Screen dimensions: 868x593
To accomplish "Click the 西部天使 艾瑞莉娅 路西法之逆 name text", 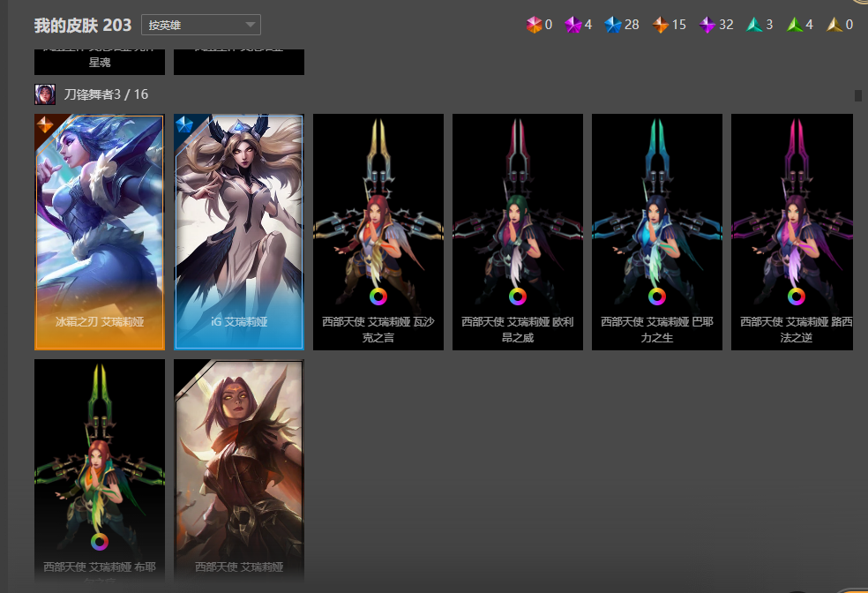I will (x=797, y=329).
